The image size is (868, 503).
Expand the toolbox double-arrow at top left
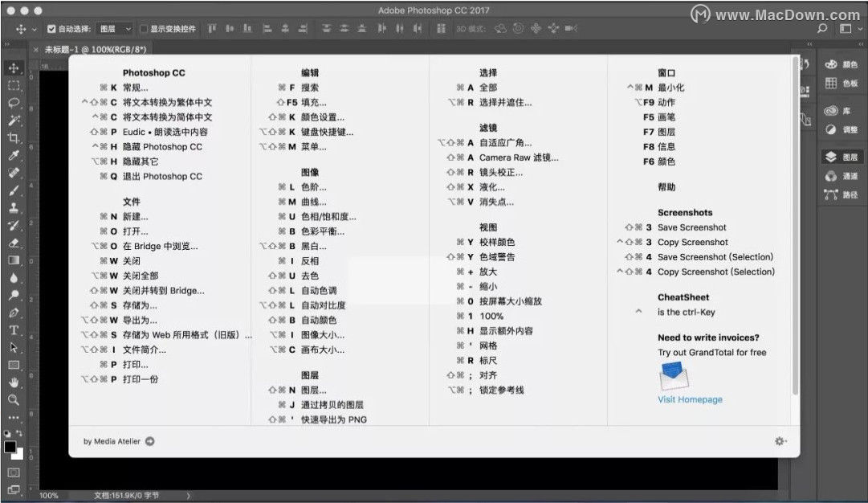[x=6, y=44]
